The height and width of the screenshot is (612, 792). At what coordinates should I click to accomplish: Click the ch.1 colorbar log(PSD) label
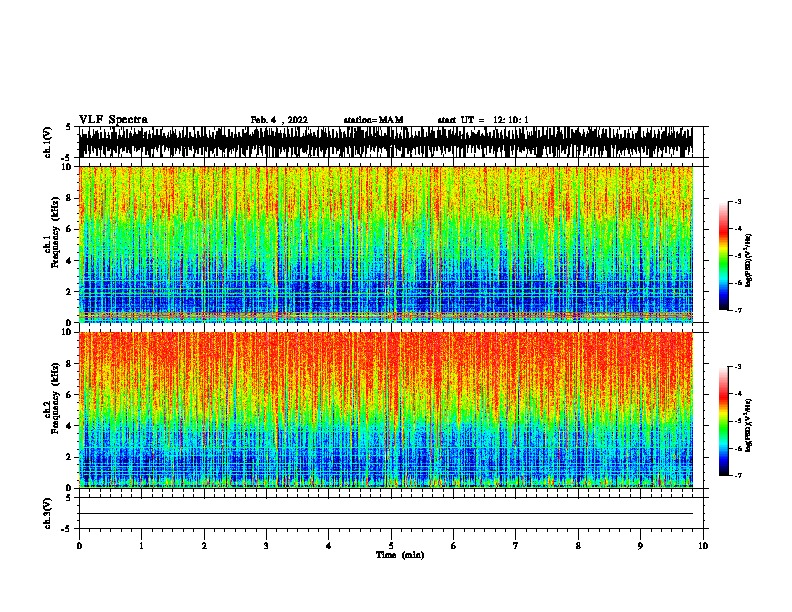[x=749, y=261]
